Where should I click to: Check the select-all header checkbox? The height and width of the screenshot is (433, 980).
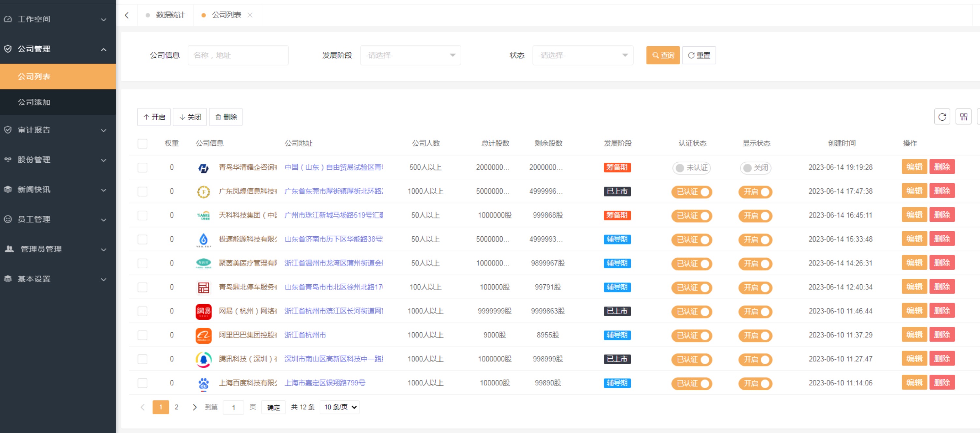coord(142,143)
